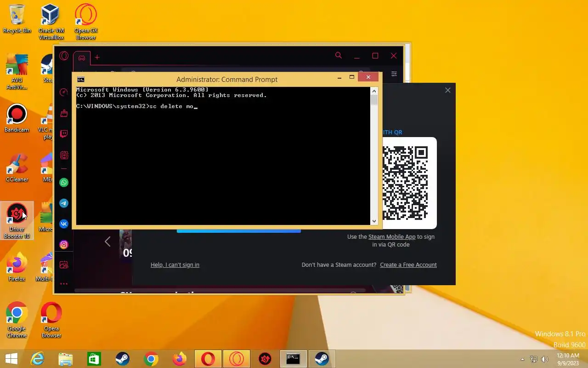This screenshot has height=368, width=588.
Task: Launch Oracle VM VirtualBox from desktop
Action: coord(51,22)
